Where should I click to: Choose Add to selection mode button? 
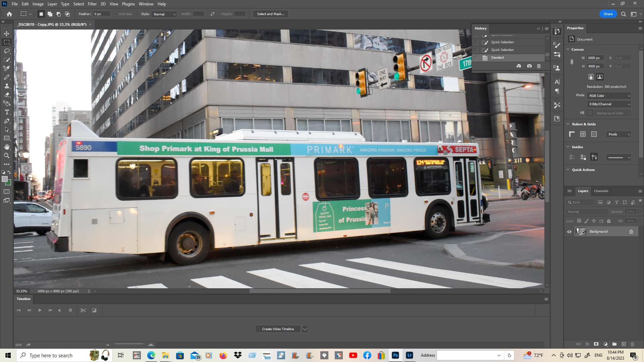pos(50,14)
